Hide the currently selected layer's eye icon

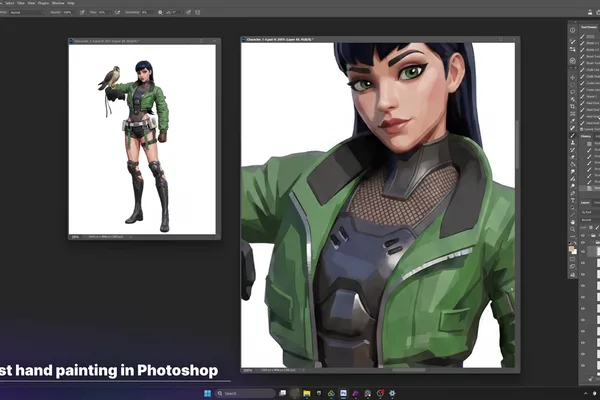[x=583, y=251]
